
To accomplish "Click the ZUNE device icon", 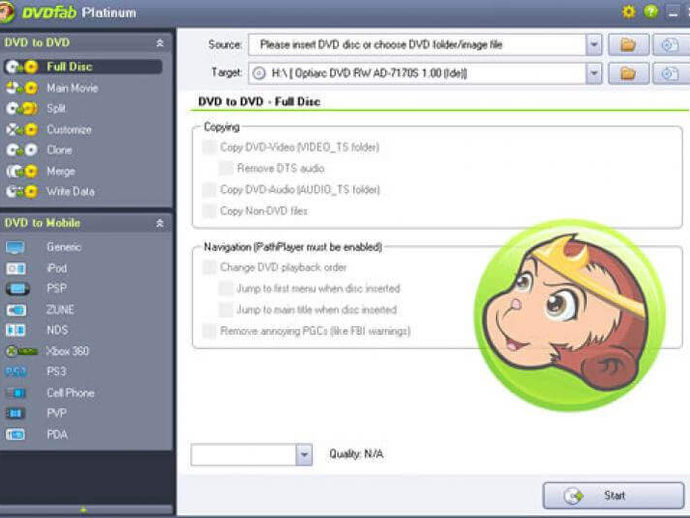I will click(x=16, y=310).
